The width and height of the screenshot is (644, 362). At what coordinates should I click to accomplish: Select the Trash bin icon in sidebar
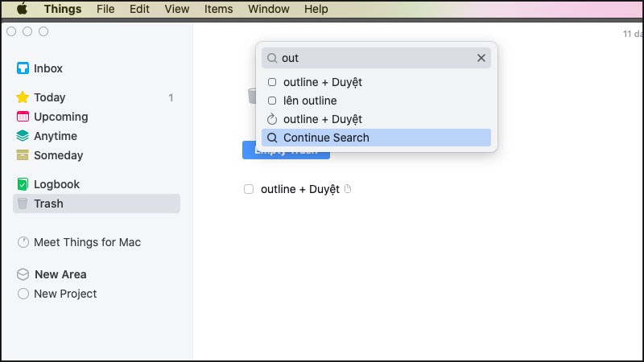(23, 204)
